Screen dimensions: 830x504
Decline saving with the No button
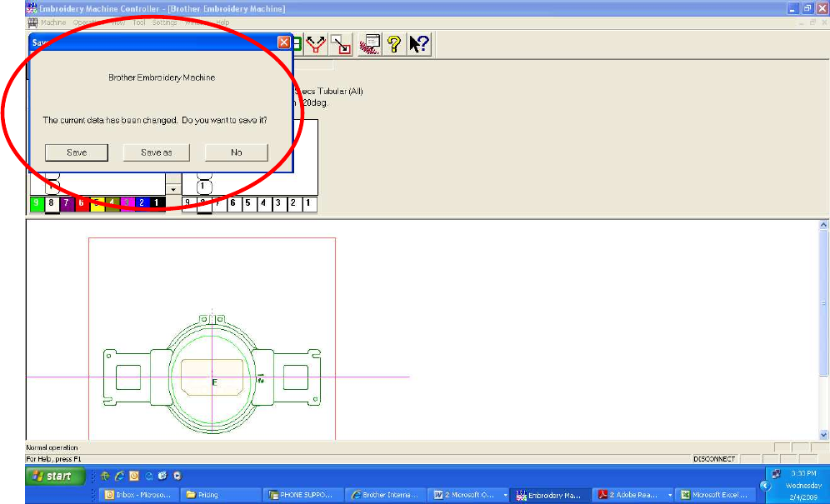tap(236, 152)
